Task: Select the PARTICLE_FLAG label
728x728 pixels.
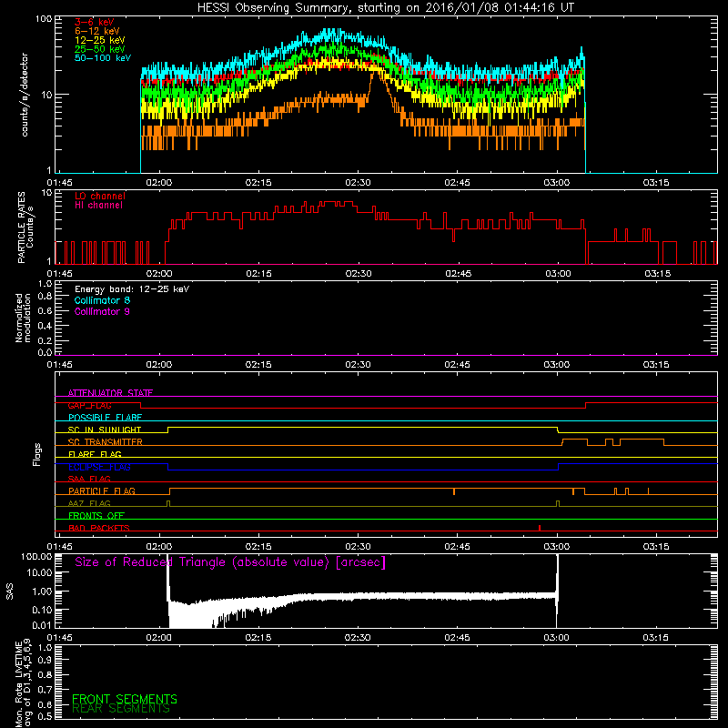Action: click(102, 491)
